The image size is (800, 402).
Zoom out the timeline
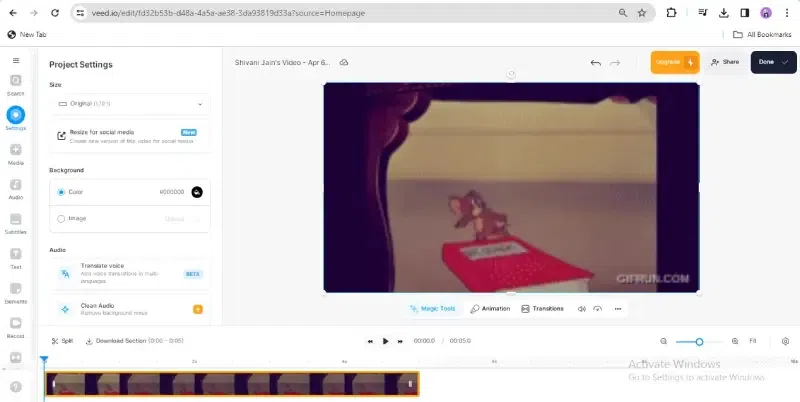pos(663,341)
